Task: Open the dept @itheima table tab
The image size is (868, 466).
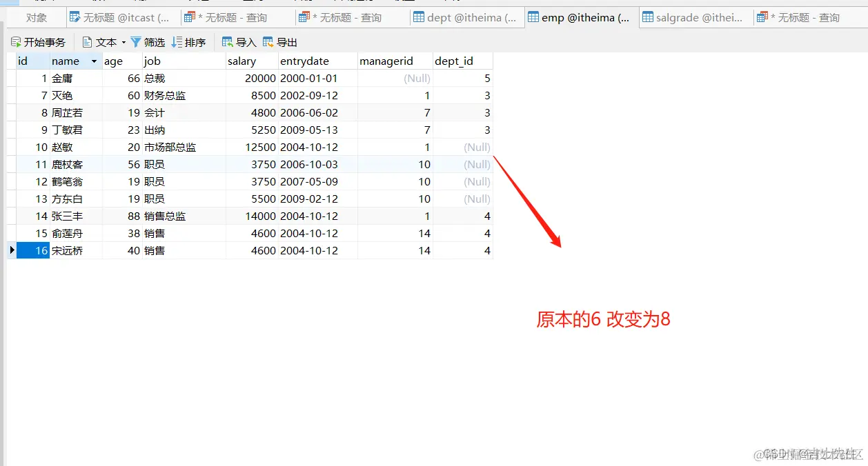Action: click(466, 18)
